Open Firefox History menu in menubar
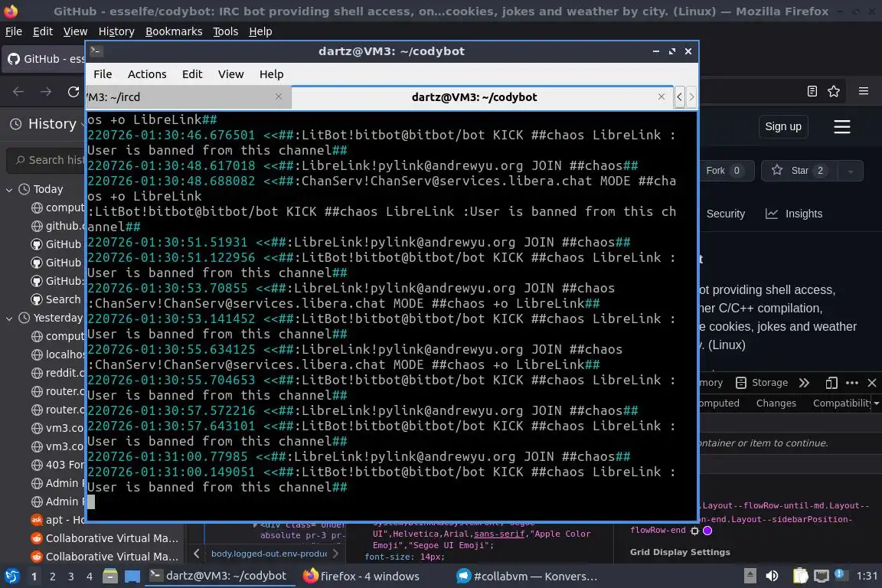The height and width of the screenshot is (588, 882). 116,31
